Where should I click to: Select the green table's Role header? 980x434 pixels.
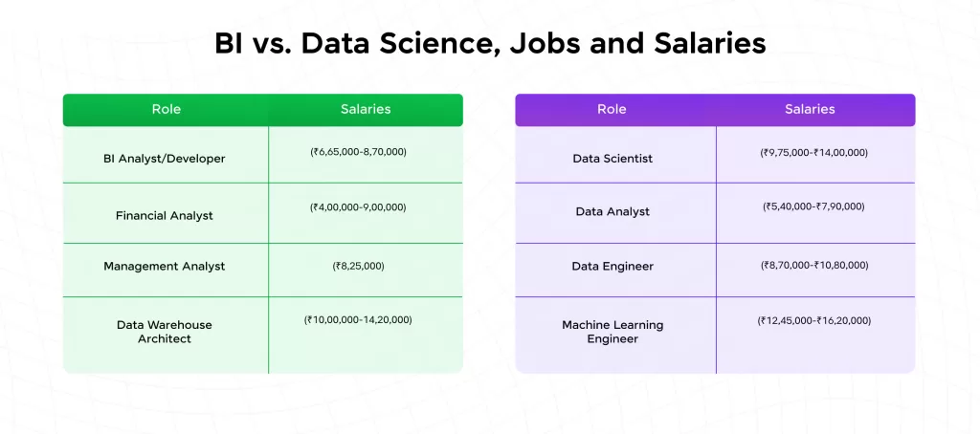click(166, 109)
